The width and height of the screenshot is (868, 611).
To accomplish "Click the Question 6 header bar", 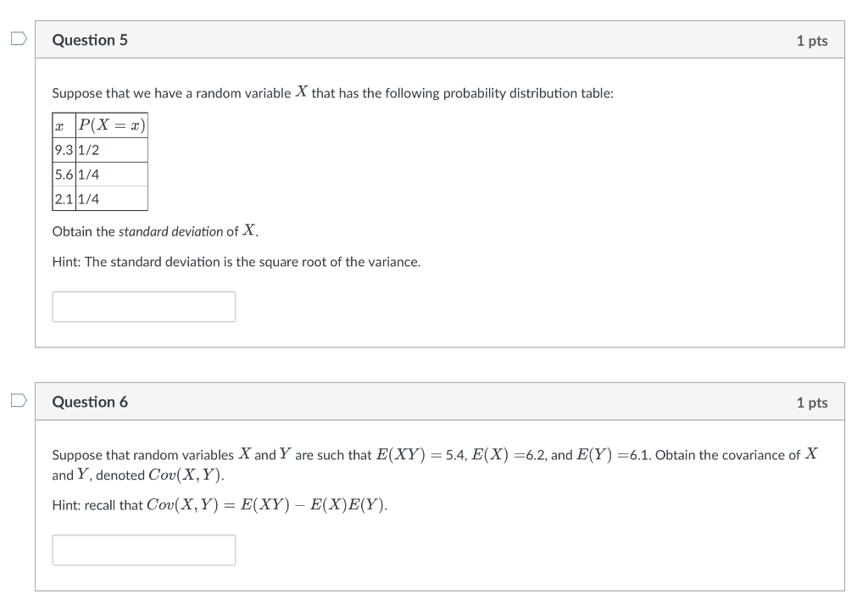I will pos(439,402).
